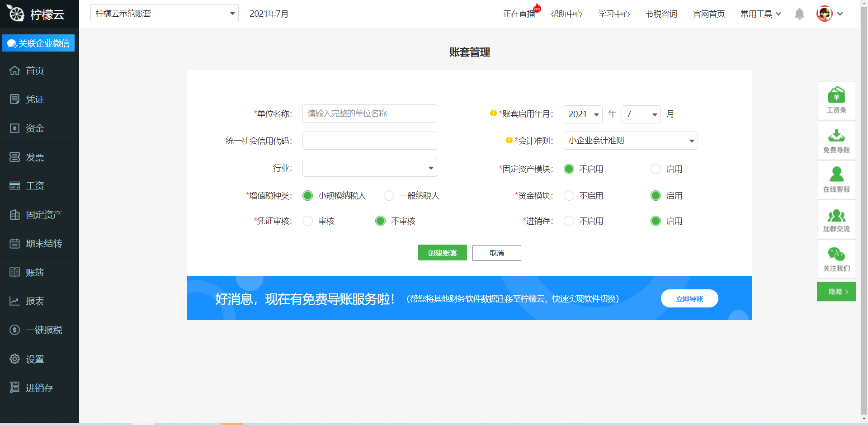Open the 在线客服 customer service icon
Viewport: 868px width, 425px height.
coord(836,174)
